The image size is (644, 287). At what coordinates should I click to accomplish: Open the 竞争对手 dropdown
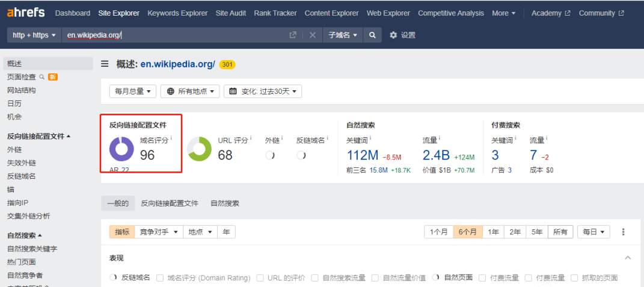(159, 232)
